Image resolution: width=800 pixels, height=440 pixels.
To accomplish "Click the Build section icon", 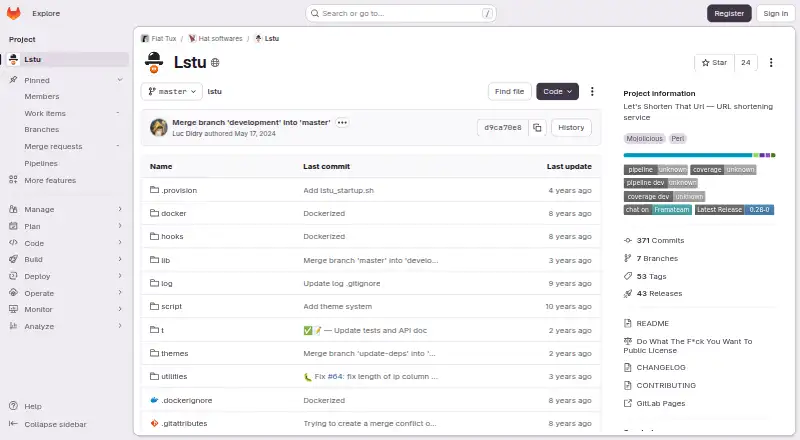I will [14, 259].
